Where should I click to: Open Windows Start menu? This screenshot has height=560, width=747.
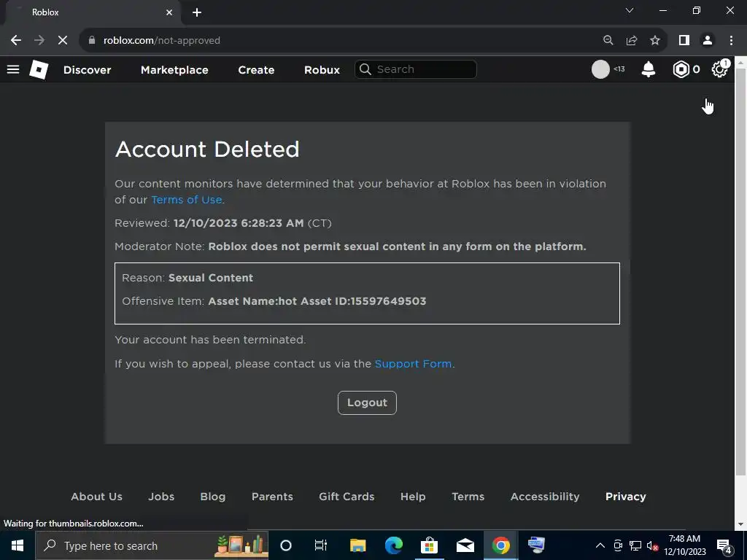point(18,545)
